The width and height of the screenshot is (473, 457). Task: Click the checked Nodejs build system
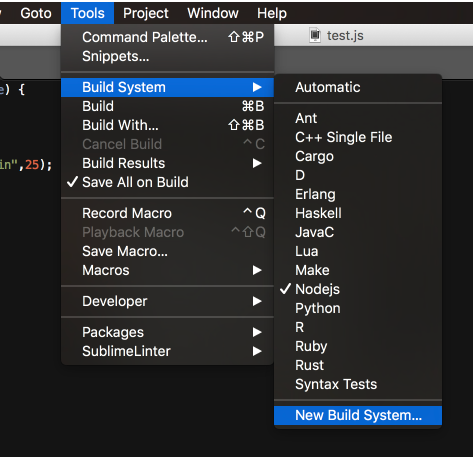(358, 289)
